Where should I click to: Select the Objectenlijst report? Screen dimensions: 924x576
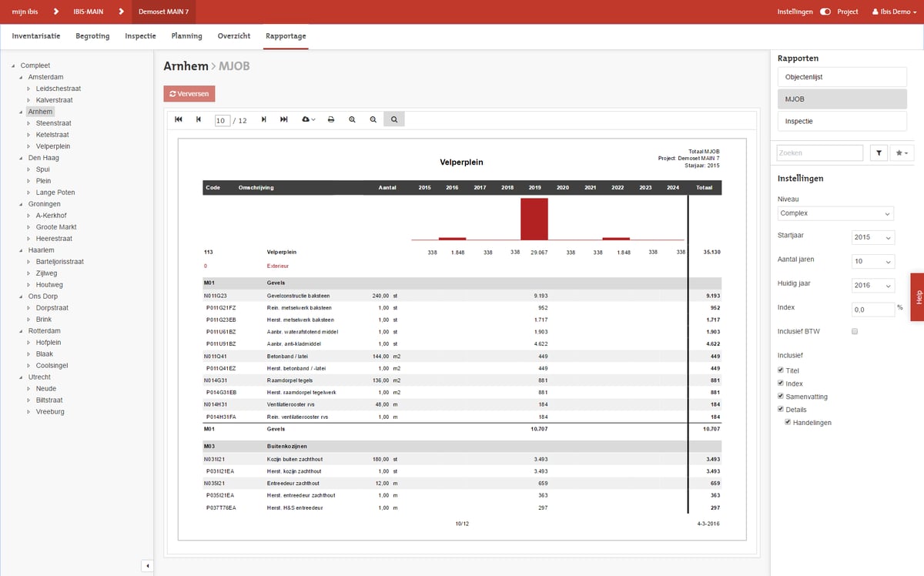842,77
